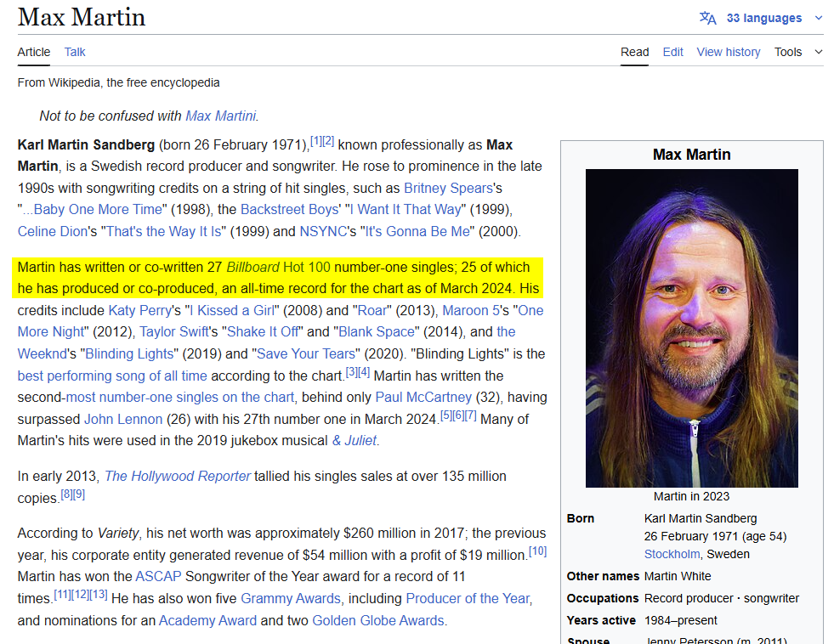Image resolution: width=834 pixels, height=644 pixels.
Task: Open the Billboard Hot 100 link
Action: pos(278,268)
